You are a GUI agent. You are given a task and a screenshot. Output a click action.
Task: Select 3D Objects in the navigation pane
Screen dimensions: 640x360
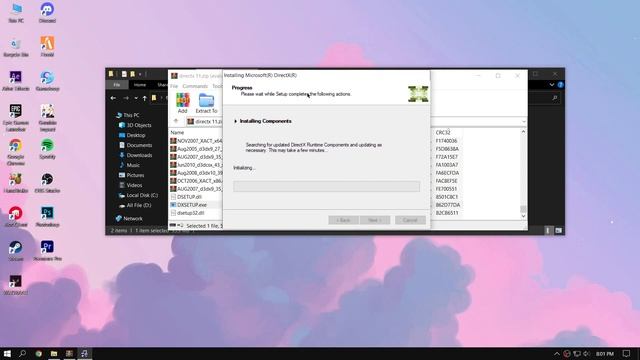tap(135, 125)
